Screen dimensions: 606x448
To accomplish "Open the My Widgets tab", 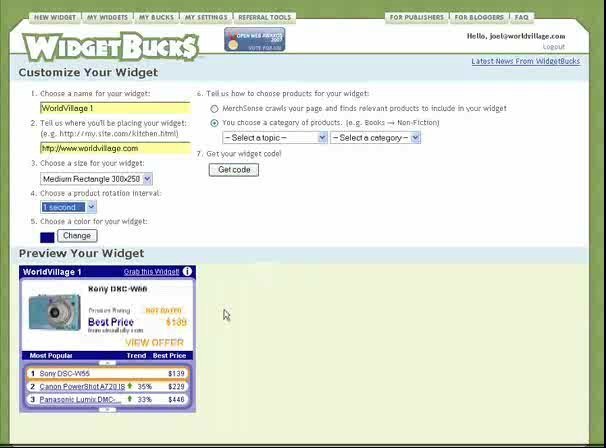I will 107,17.
